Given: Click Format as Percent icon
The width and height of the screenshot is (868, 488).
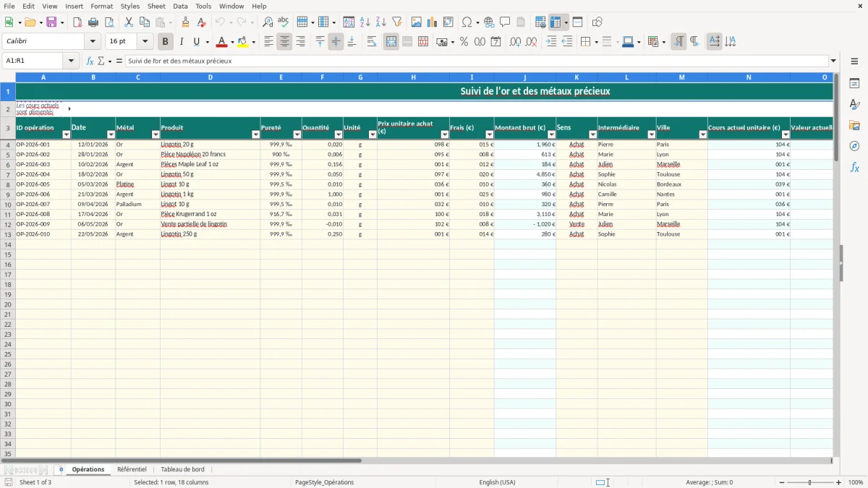Looking at the screenshot, I should (x=464, y=42).
